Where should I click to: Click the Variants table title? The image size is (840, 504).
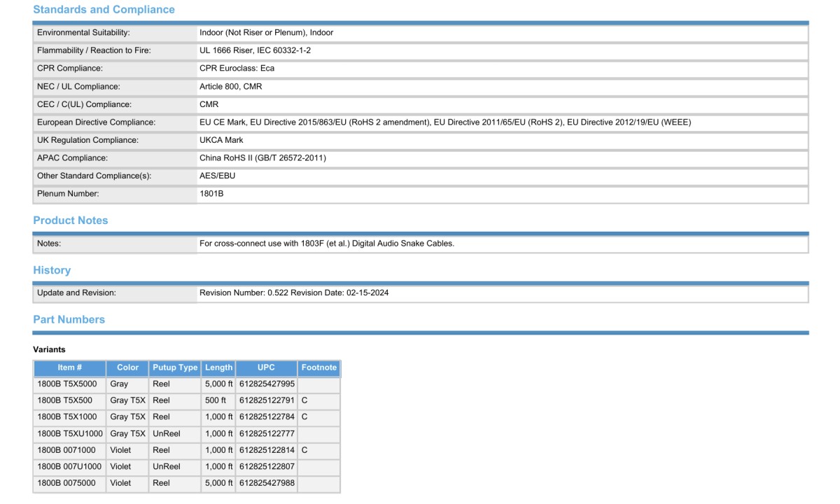(x=49, y=349)
